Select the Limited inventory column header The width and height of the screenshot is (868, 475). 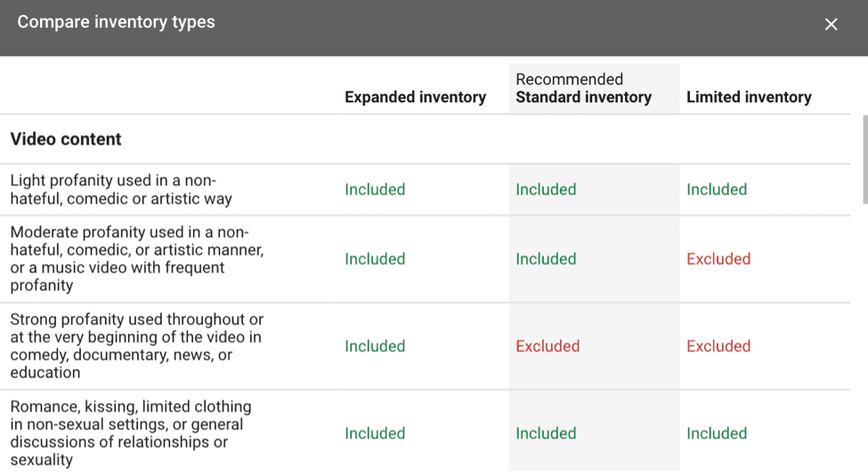click(749, 97)
